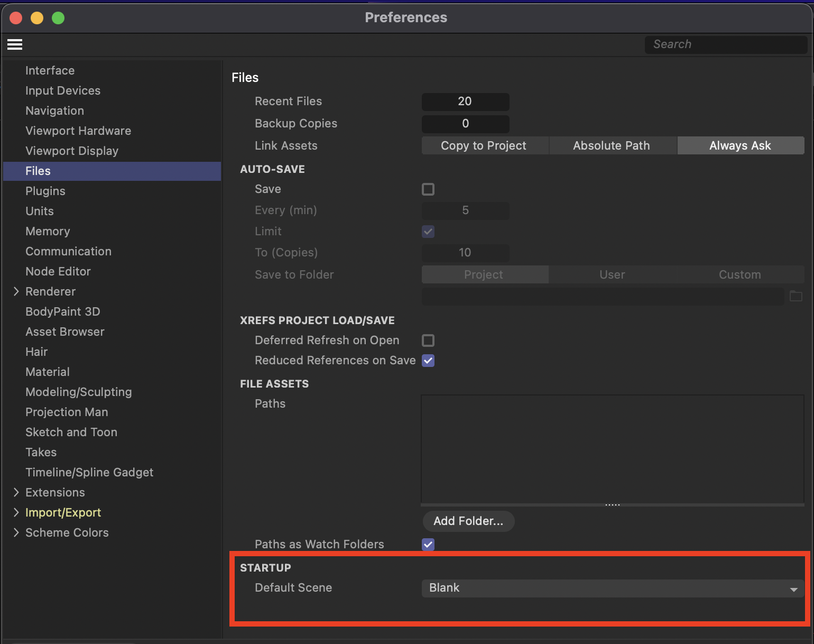This screenshot has width=814, height=644.
Task: Expand the Import/Export category
Action: pos(16,513)
